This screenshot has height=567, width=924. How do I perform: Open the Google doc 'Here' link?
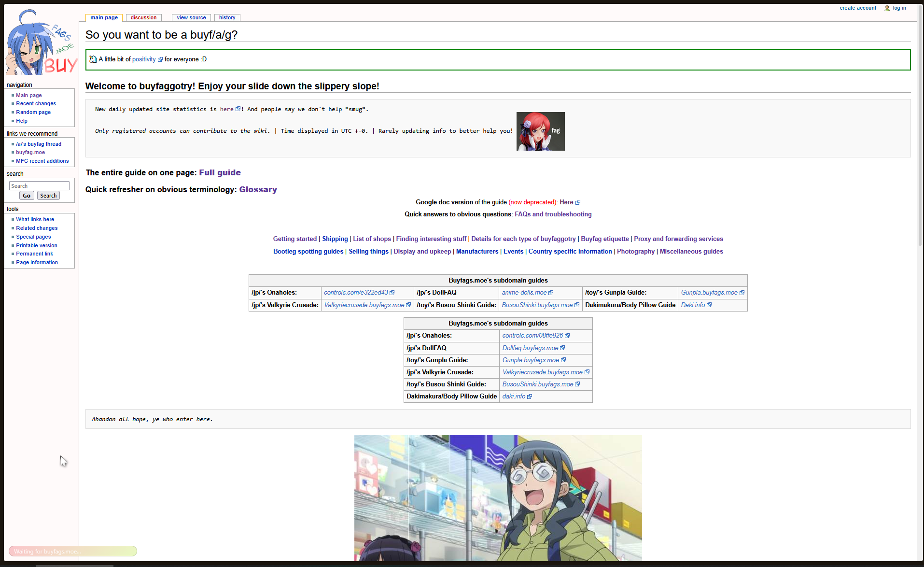click(x=570, y=202)
